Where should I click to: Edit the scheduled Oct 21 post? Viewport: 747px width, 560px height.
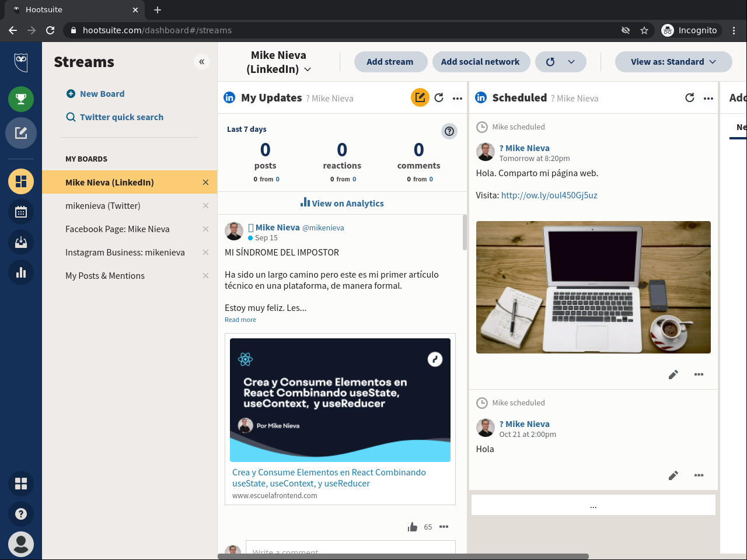[x=673, y=475]
